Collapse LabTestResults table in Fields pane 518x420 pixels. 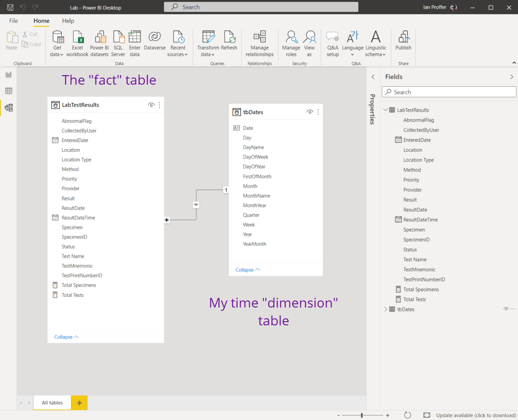point(386,110)
